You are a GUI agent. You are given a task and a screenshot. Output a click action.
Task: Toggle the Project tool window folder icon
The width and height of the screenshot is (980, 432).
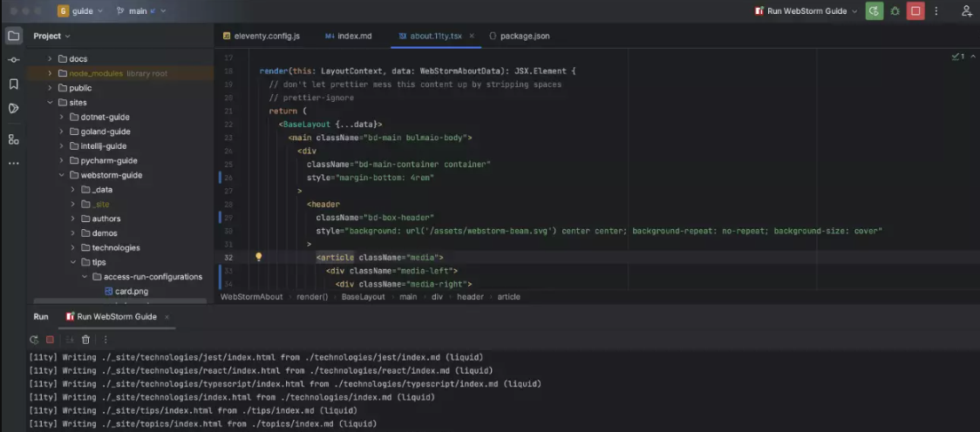13,36
